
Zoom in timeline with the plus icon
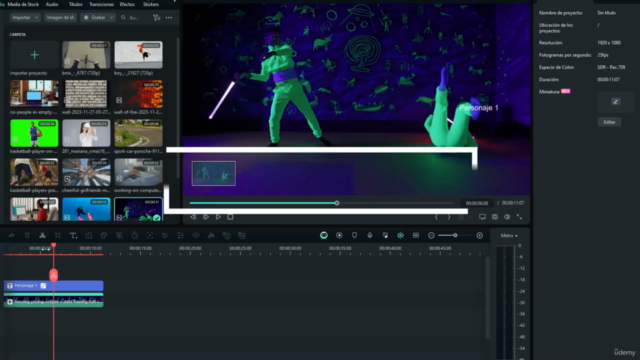480,236
